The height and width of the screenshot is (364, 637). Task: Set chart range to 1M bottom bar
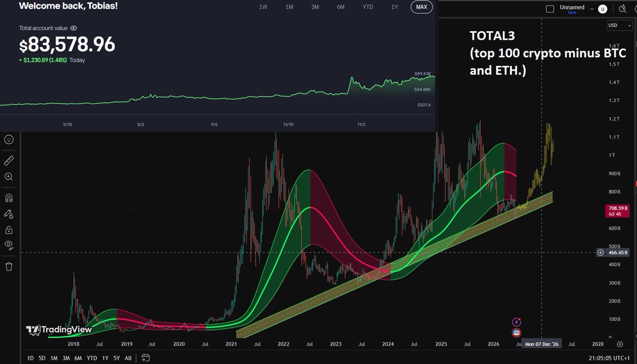(54, 358)
